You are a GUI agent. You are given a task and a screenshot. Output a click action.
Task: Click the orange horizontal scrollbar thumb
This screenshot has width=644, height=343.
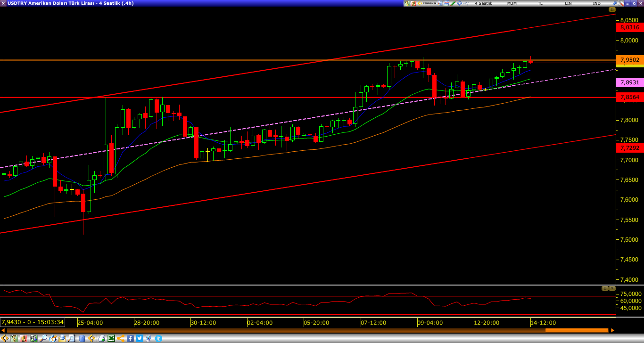pos(577,330)
